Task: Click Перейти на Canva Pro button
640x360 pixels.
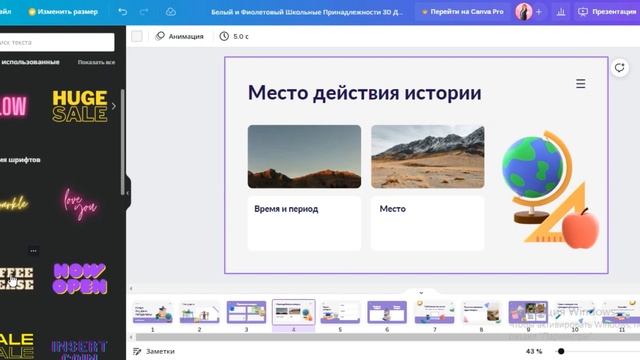Action: coord(462,12)
